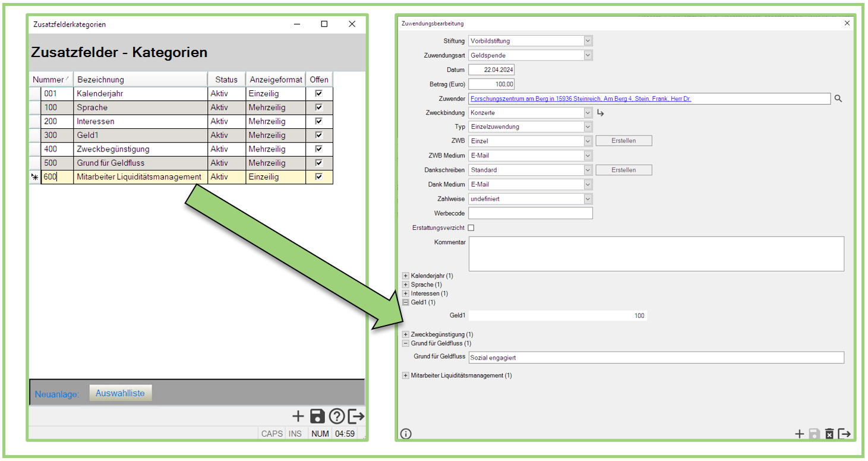
Task: Click the arrow icon beside Zweckbindung
Action: [x=600, y=113]
